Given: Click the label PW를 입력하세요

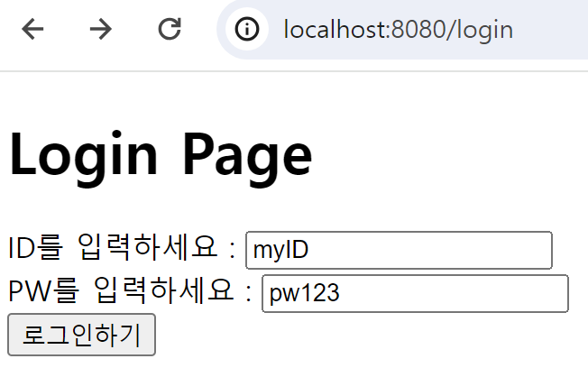Looking at the screenshot, I should (x=130, y=290).
